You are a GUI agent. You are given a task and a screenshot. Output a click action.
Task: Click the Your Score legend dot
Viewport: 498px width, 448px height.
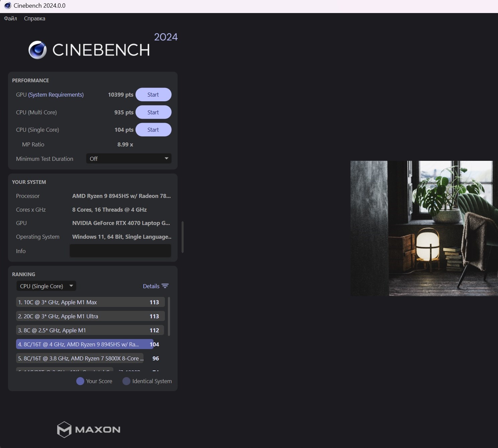pos(80,381)
